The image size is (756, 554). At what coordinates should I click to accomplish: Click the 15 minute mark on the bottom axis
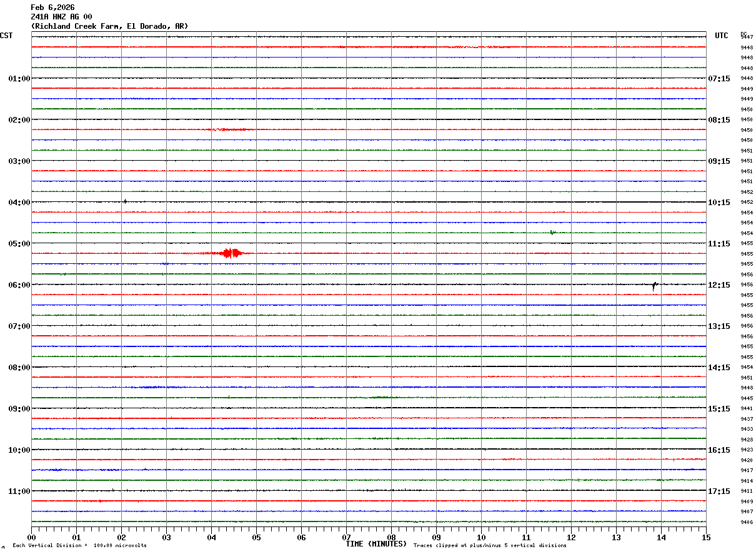click(706, 538)
